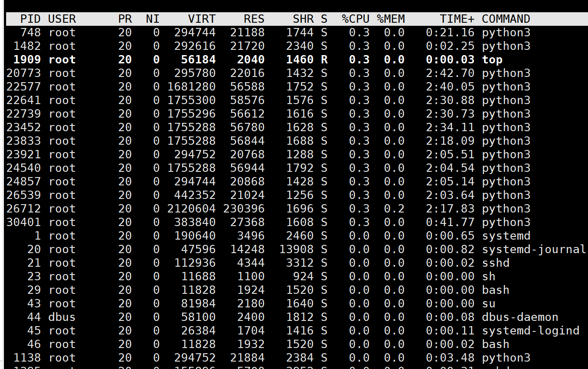Select the sshd process command
The height and width of the screenshot is (369, 588).
(496, 263)
